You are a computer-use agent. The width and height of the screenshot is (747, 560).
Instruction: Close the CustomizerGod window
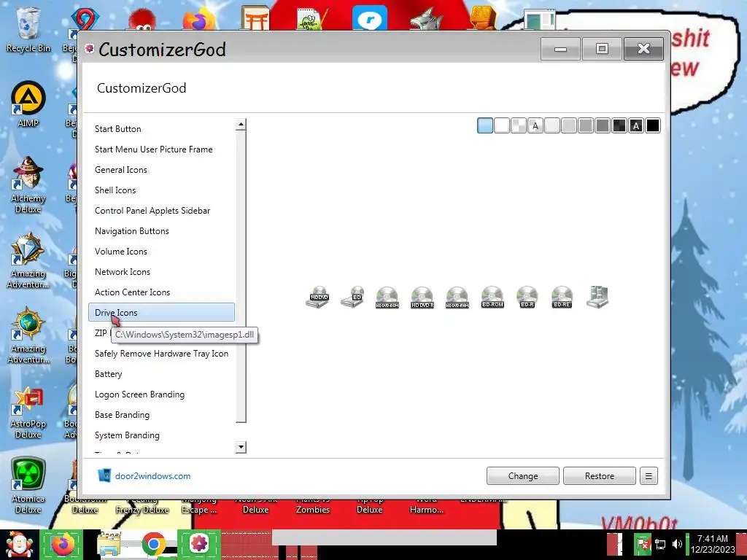[x=643, y=49]
